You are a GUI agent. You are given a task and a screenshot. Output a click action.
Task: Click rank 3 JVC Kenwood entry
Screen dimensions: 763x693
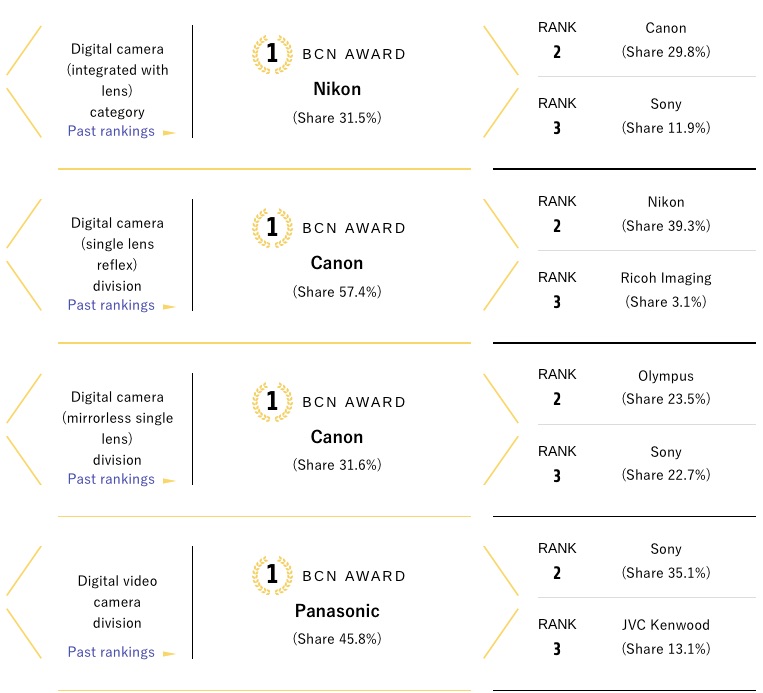[647, 637]
